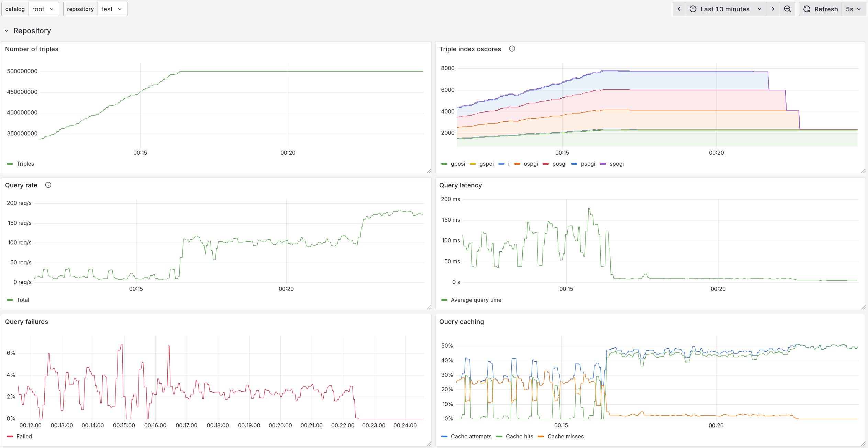Screen dimensions: 868x448
Task: Open the info tooltip on Query rate
Action: [48, 185]
